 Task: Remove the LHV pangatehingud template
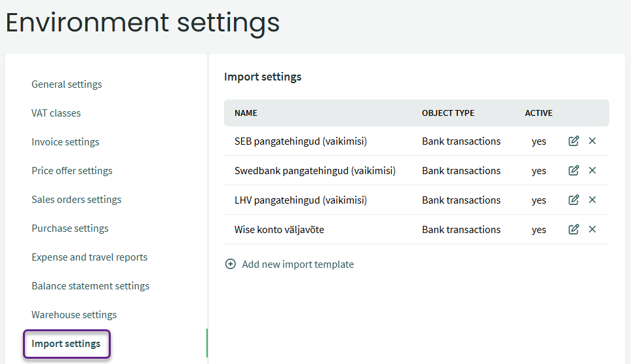coord(592,200)
